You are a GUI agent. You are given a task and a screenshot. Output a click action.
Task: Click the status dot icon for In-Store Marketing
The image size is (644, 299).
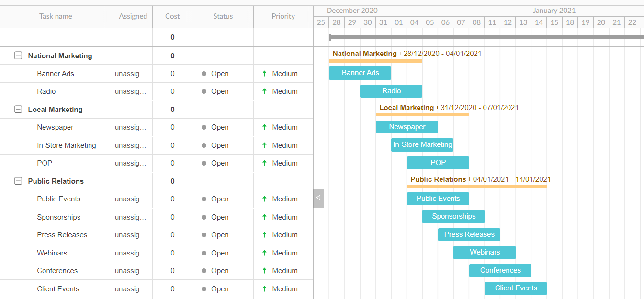click(x=204, y=145)
